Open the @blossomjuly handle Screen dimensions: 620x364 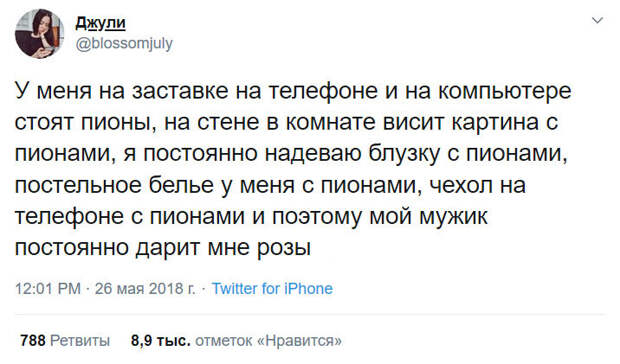point(124,43)
